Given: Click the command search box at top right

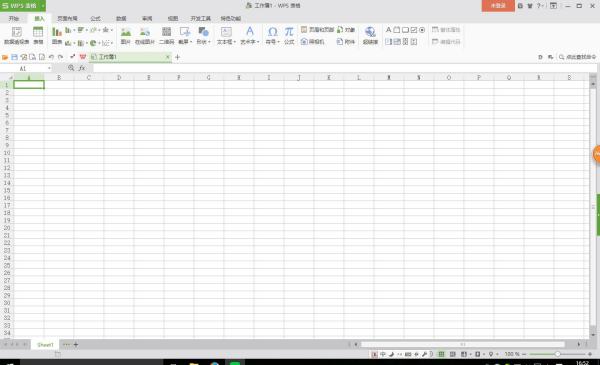Looking at the screenshot, I should coord(577,57).
